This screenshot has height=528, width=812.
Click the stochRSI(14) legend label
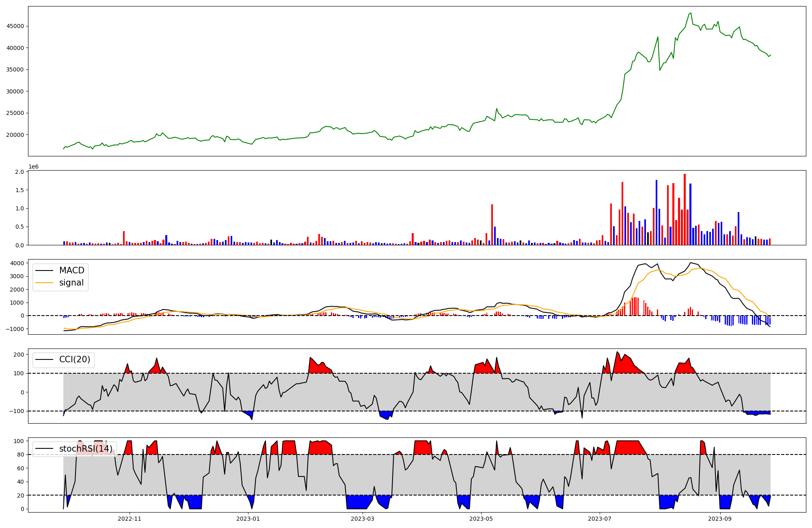pos(86,449)
